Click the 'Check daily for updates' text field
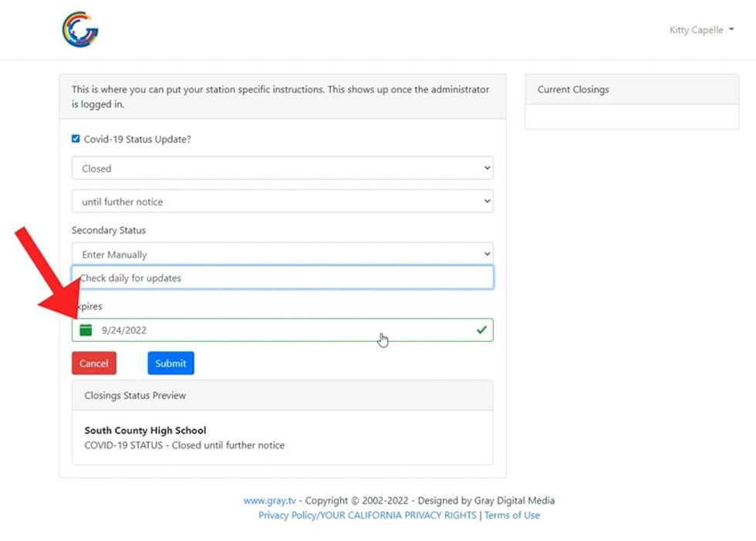Screen dimensions: 756x541 (x=282, y=278)
